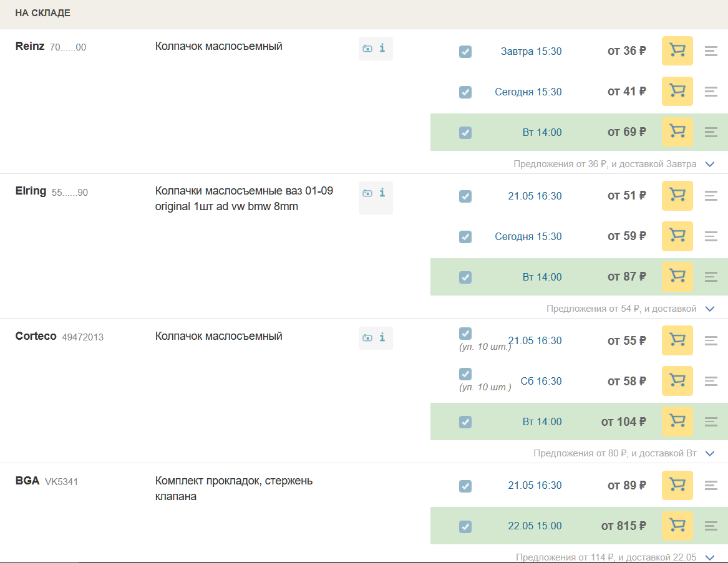Click 'Предложения от 54 ₽, и доставкой' text

[x=621, y=309]
